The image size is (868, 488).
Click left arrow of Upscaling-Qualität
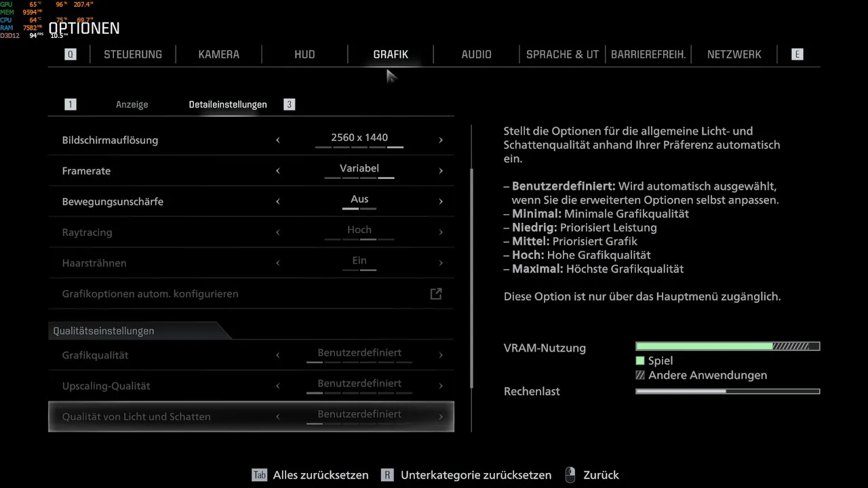[278, 386]
